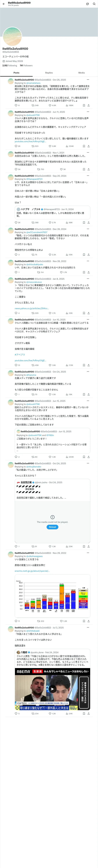Click the Reload button on unplayable media
The width and height of the screenshot is (98, 868).
(x=52, y=527)
